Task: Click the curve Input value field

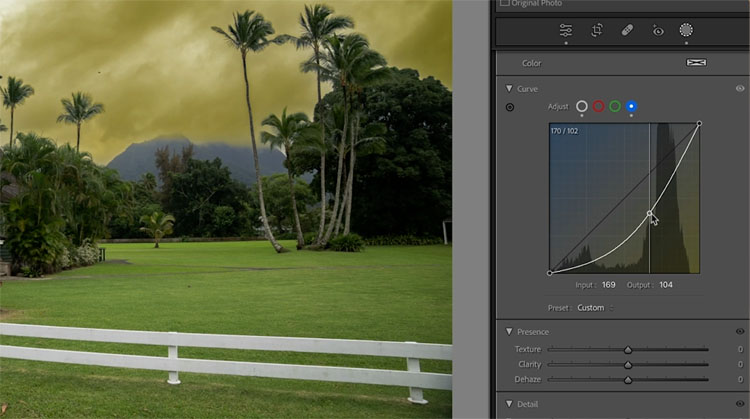Action: pyautogui.click(x=608, y=286)
